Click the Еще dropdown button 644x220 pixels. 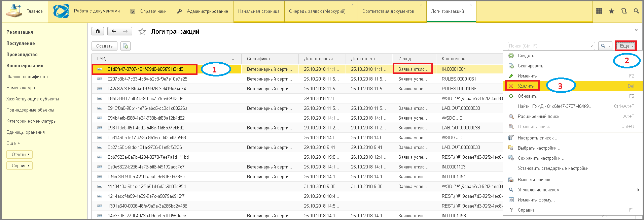coord(627,46)
